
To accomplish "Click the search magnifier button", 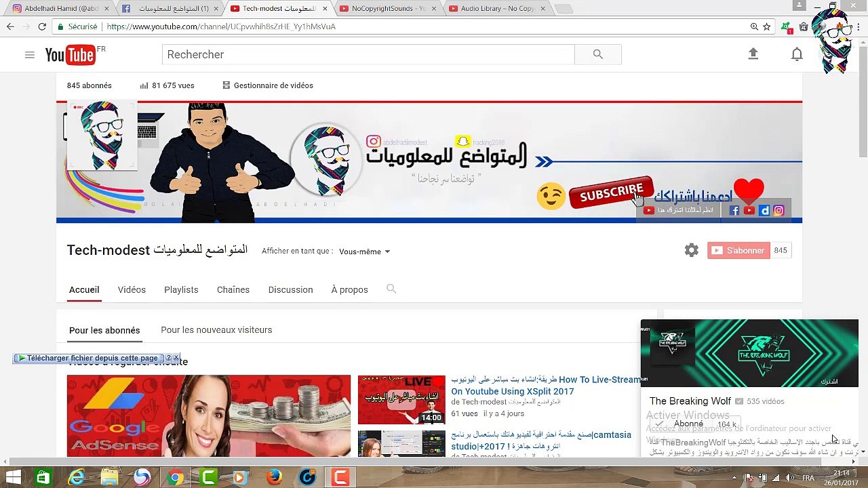I will click(597, 55).
